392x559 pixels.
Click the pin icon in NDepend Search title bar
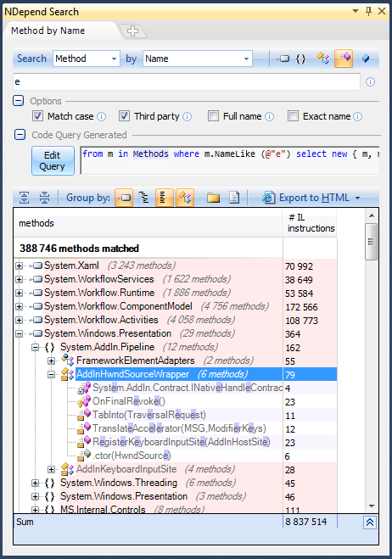(x=369, y=11)
